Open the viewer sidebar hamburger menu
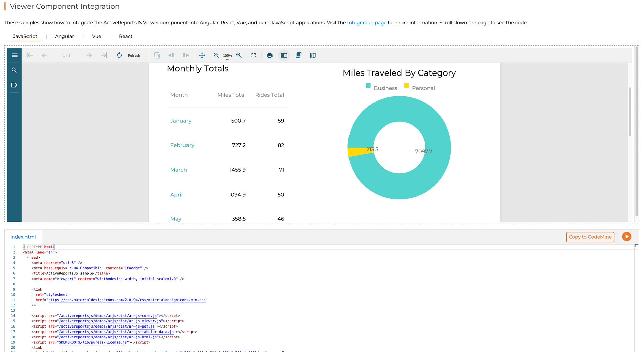The image size is (644, 352). (x=15, y=55)
